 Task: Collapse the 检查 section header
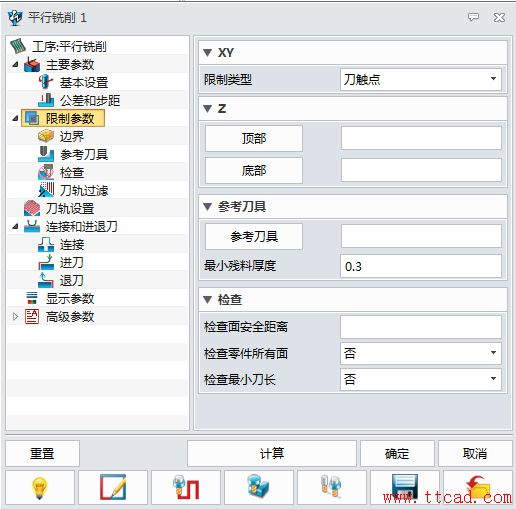[207, 300]
